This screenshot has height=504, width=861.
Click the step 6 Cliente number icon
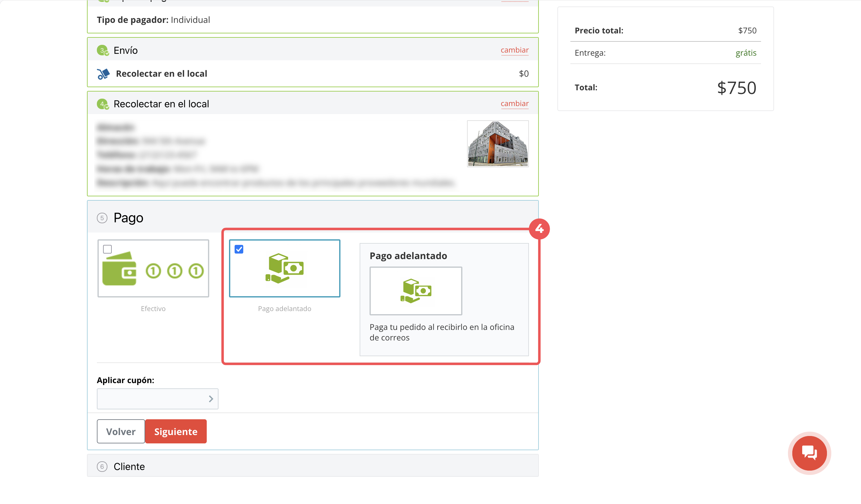102,467
